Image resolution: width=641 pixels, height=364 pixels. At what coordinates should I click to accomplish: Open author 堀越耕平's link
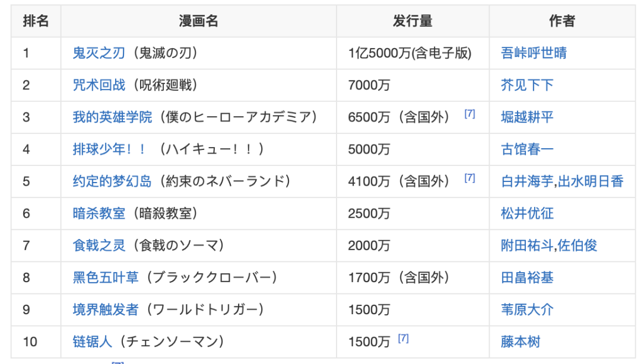pos(527,117)
